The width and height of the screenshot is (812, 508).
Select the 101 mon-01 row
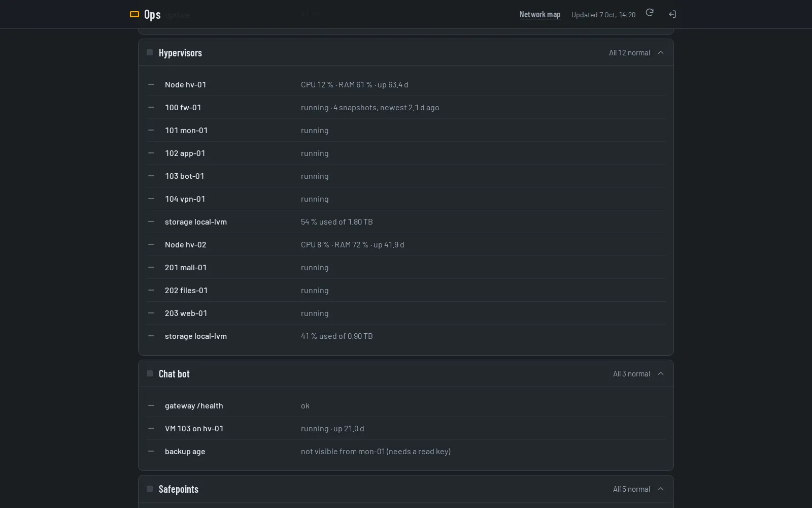click(406, 130)
